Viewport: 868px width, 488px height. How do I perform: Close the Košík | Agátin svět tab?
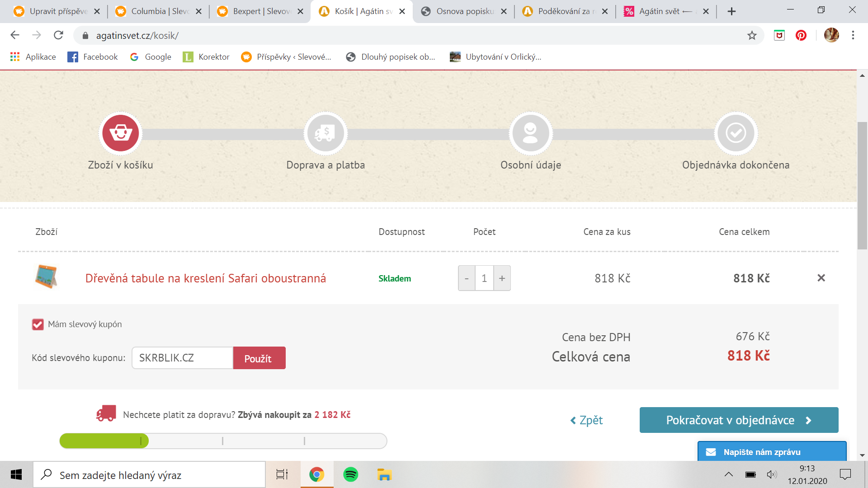point(402,11)
